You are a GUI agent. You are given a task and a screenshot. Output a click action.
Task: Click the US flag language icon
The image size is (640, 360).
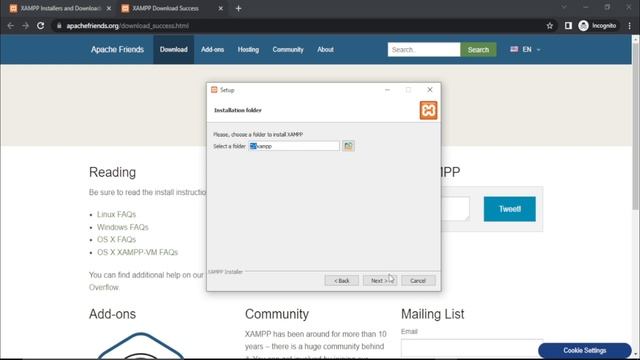pos(514,49)
